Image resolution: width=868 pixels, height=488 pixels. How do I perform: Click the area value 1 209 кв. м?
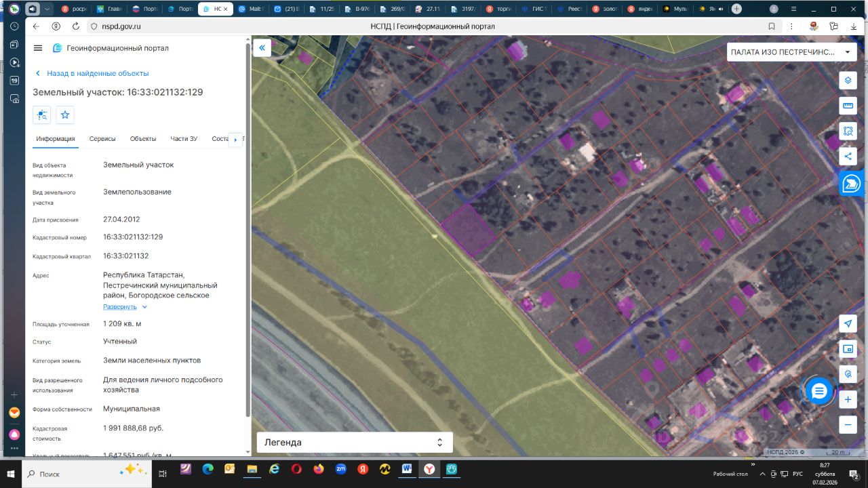pos(122,324)
